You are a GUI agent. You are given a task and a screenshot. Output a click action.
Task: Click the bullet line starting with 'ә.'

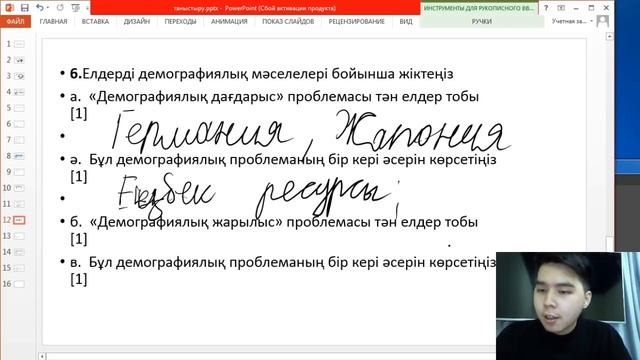(283, 167)
